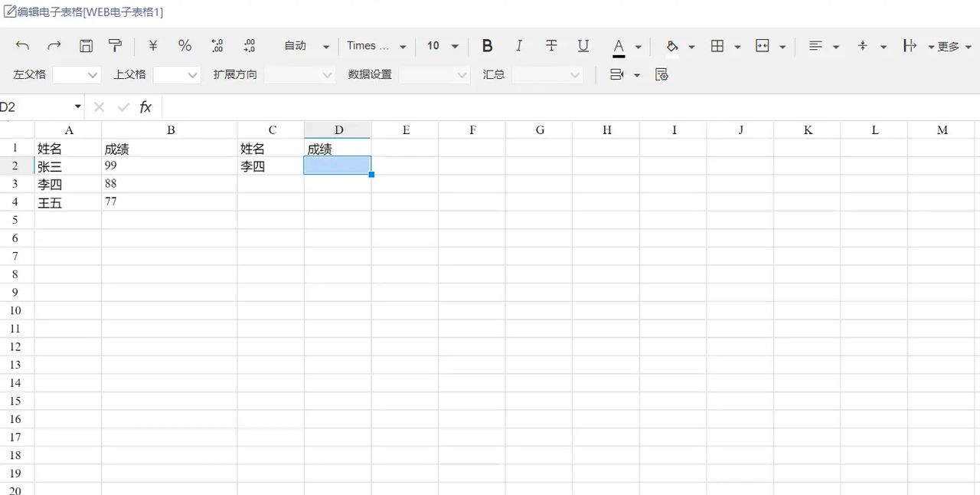Open the freeze panes dropdown arrow
Viewport: 980px width, 495px height.
(x=636, y=75)
